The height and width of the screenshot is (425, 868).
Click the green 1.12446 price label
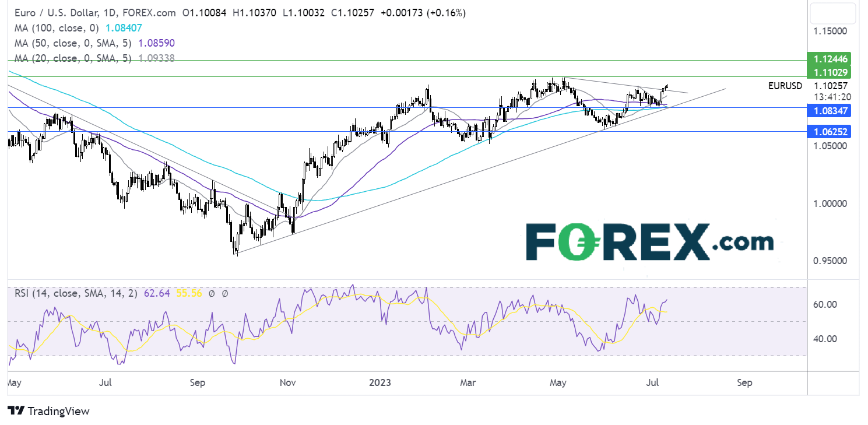coord(829,59)
